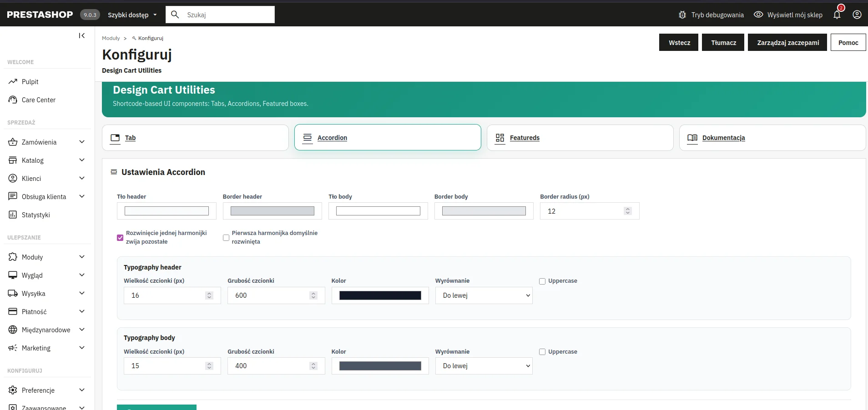Click the debug mode bug icon
The width and height of the screenshot is (868, 410).
point(682,15)
